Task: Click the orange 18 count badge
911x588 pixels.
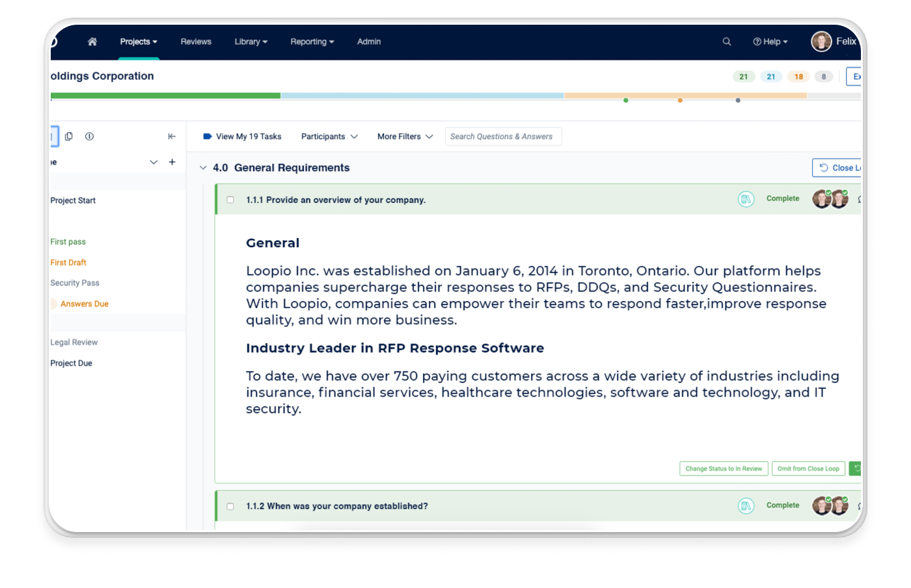Action: pos(798,77)
